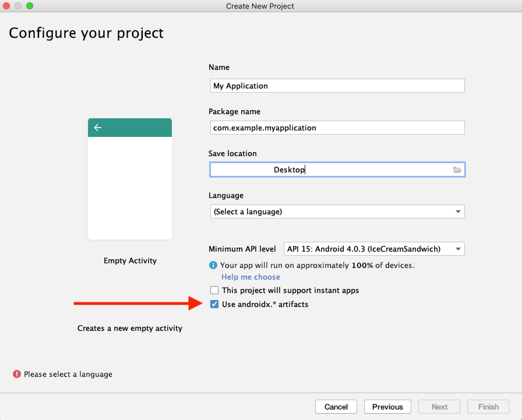This screenshot has width=522, height=420.
Task: Uncheck Use androidx.* artifacts
Action: 214,304
